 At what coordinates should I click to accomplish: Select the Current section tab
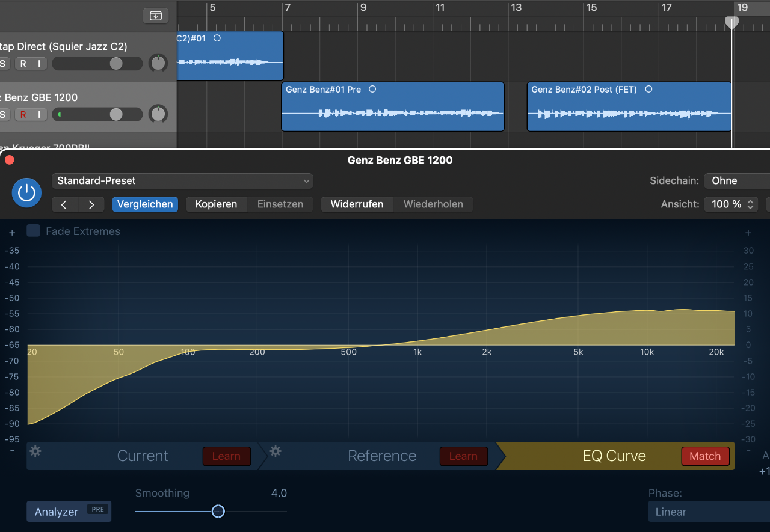[x=143, y=456]
